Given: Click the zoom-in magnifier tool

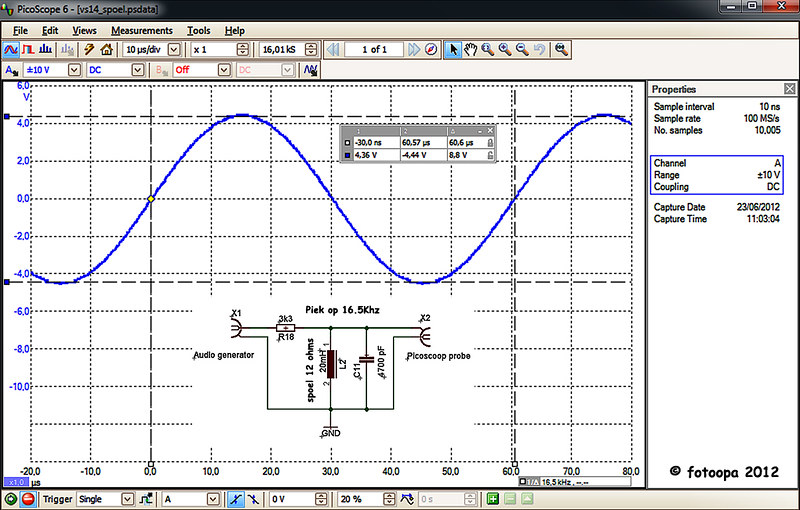Looking at the screenshot, I should (505, 49).
